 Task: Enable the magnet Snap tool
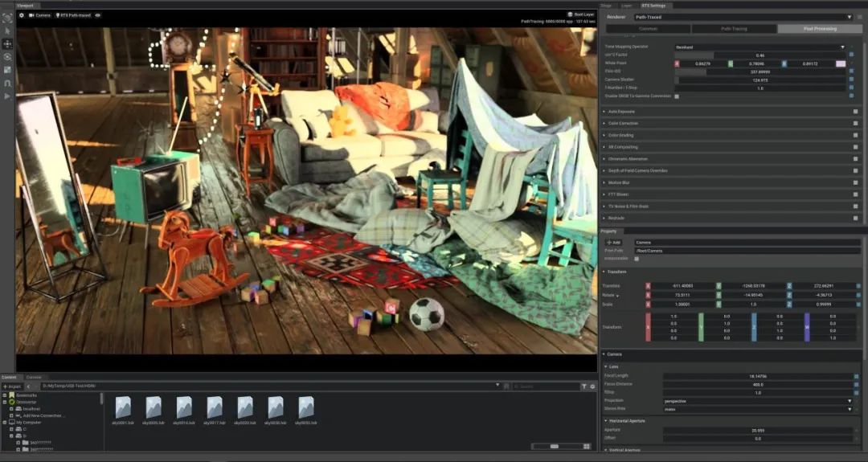[7, 83]
